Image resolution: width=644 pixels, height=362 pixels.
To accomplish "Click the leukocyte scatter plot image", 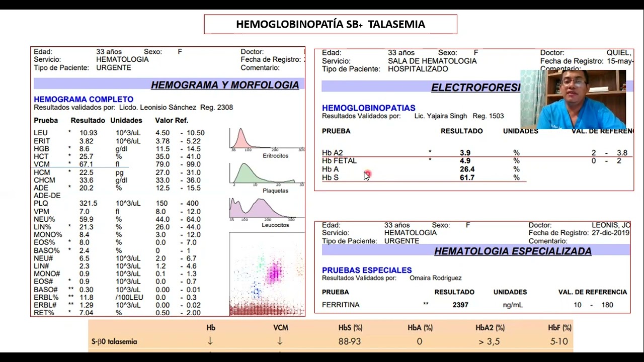I will [267, 274].
